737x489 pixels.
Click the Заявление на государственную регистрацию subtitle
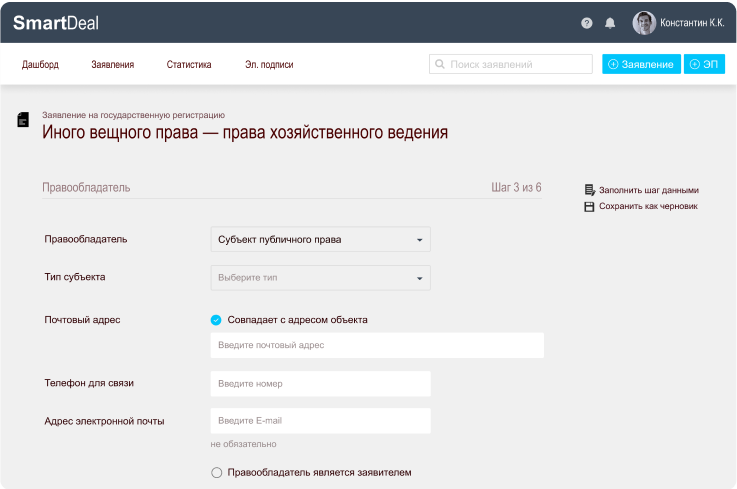(133, 115)
